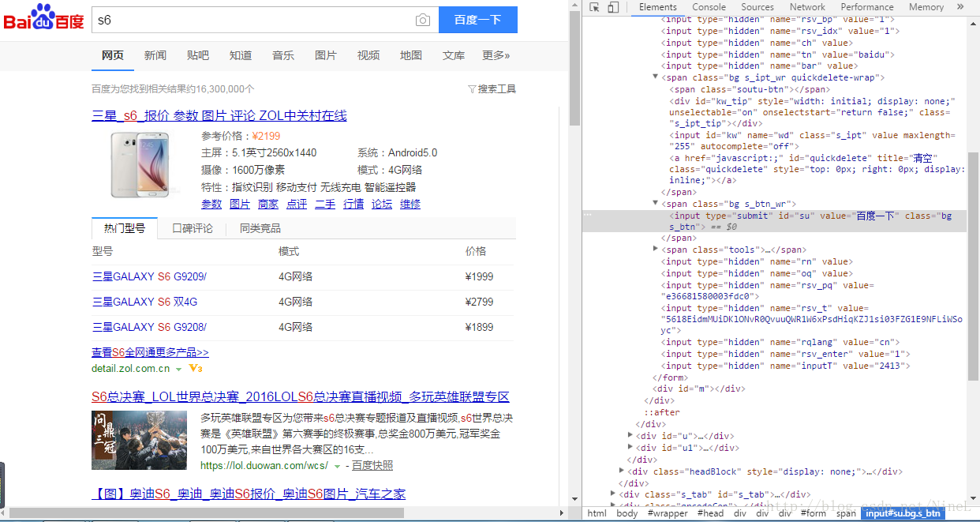Click 百度一下 search button
The height and width of the screenshot is (522, 980).
(x=478, y=20)
